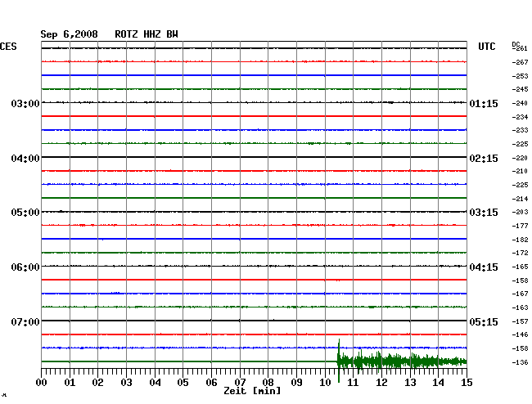Click the '15' minute axis label
Screen dimensions: 532x404
pos(467,382)
